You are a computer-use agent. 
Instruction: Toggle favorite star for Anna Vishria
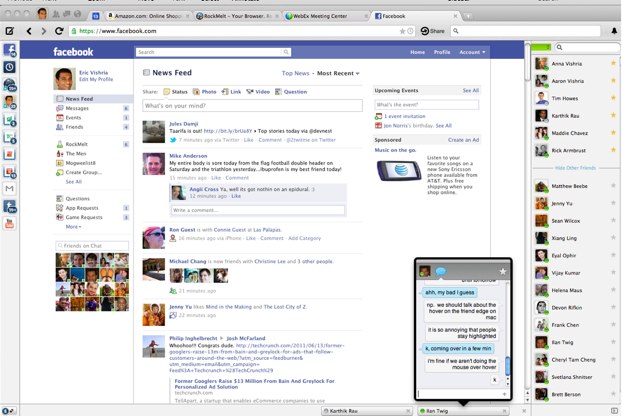coord(612,64)
